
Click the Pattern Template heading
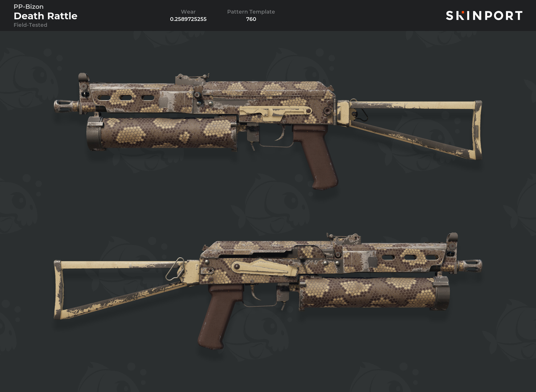251,12
